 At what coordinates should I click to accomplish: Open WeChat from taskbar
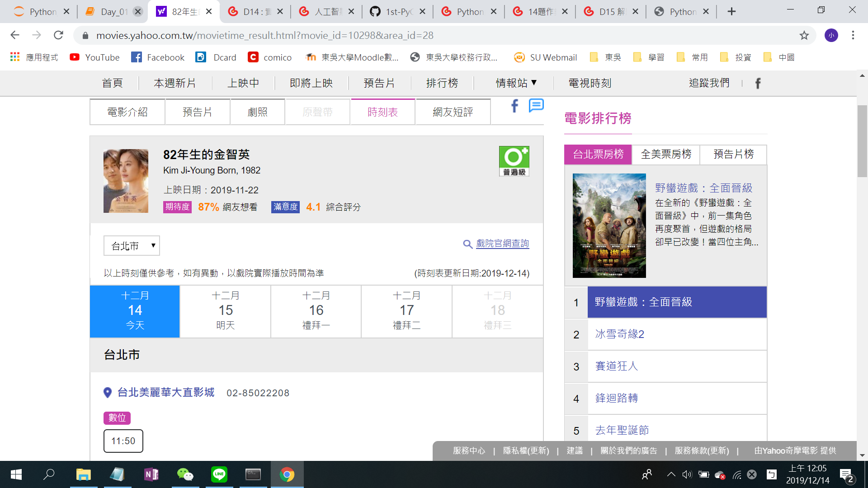tap(185, 474)
